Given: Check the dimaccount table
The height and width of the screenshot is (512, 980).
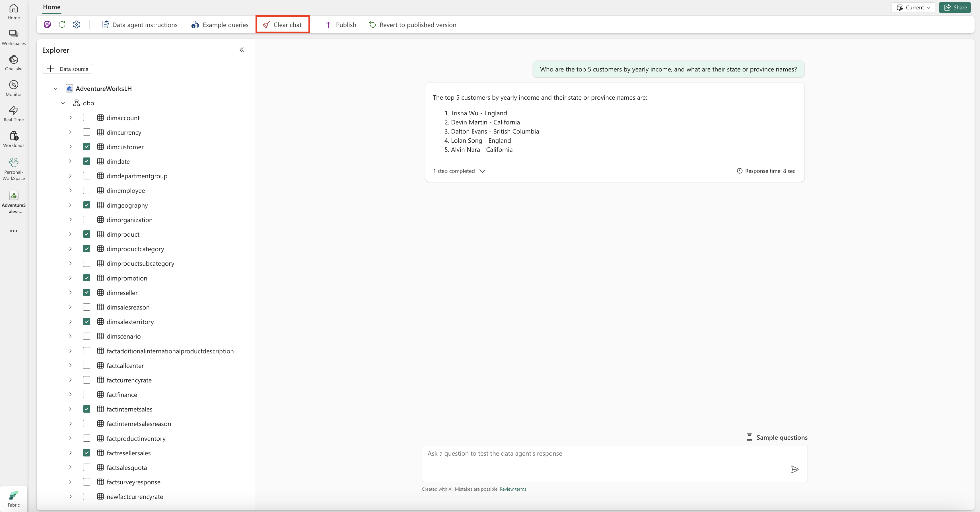Looking at the screenshot, I should point(87,118).
